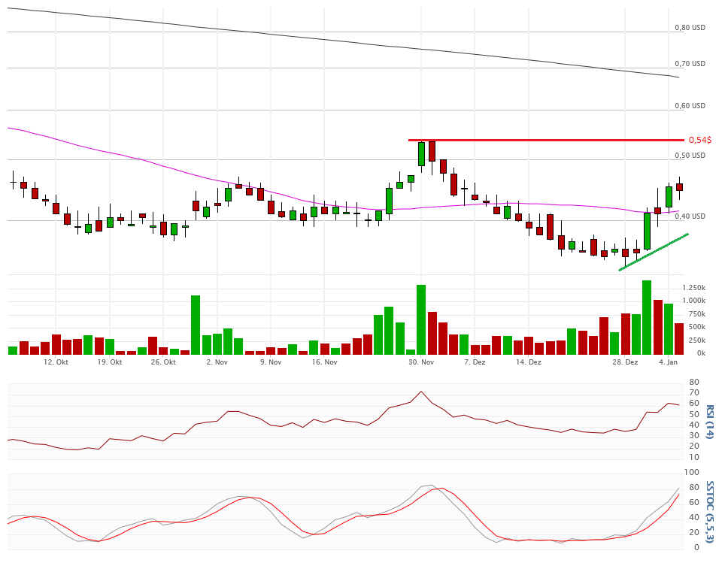Select the green rising trend line
The image size is (728, 575).
(654, 252)
